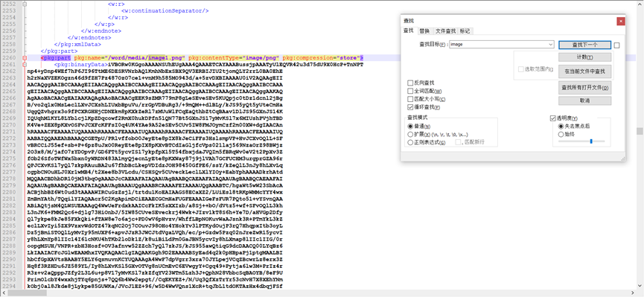
Task: Tick the checkbox beside 查找下一个
Action: click(x=617, y=45)
